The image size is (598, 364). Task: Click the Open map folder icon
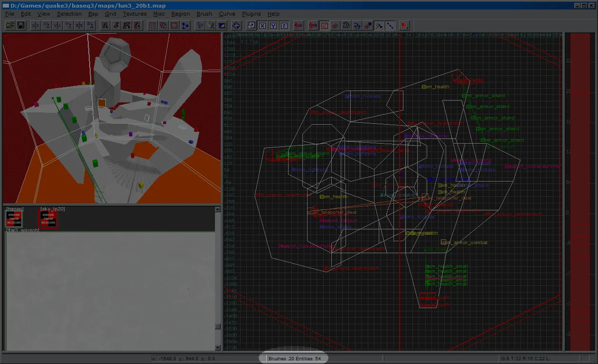click(10, 25)
